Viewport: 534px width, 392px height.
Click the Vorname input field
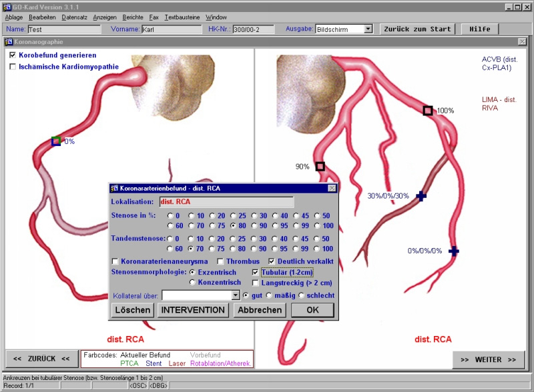172,29
